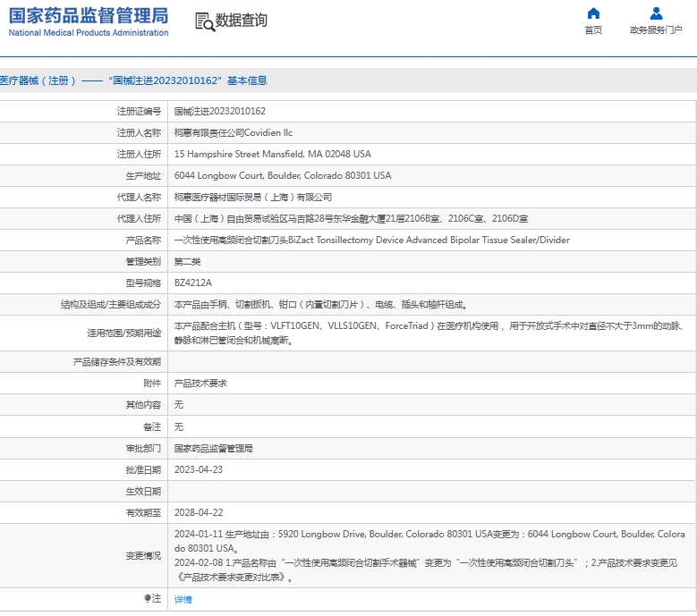697x616 pixels.
Task: Click the 生产地址 row label
Action: (143, 176)
